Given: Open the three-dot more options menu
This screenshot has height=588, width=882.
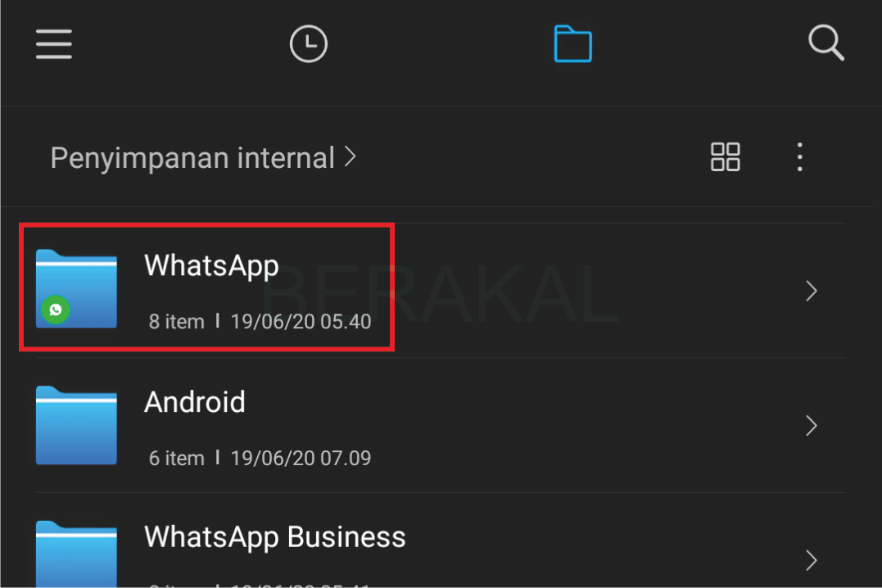Looking at the screenshot, I should [799, 156].
